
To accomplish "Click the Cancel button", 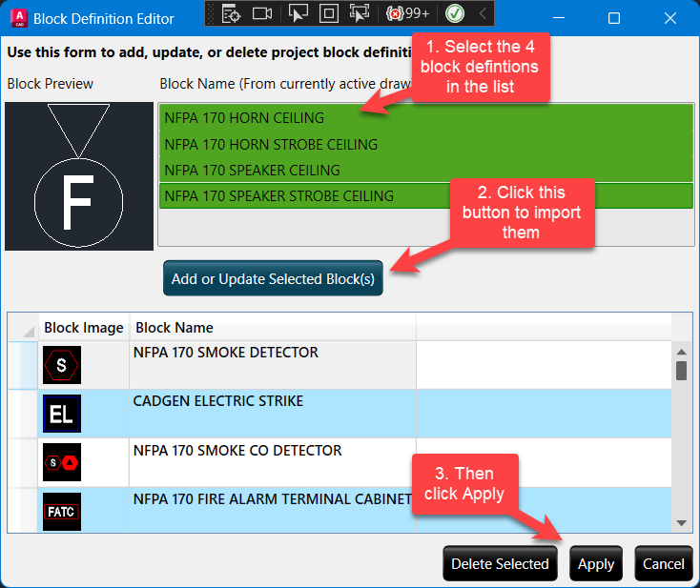I will point(663,563).
